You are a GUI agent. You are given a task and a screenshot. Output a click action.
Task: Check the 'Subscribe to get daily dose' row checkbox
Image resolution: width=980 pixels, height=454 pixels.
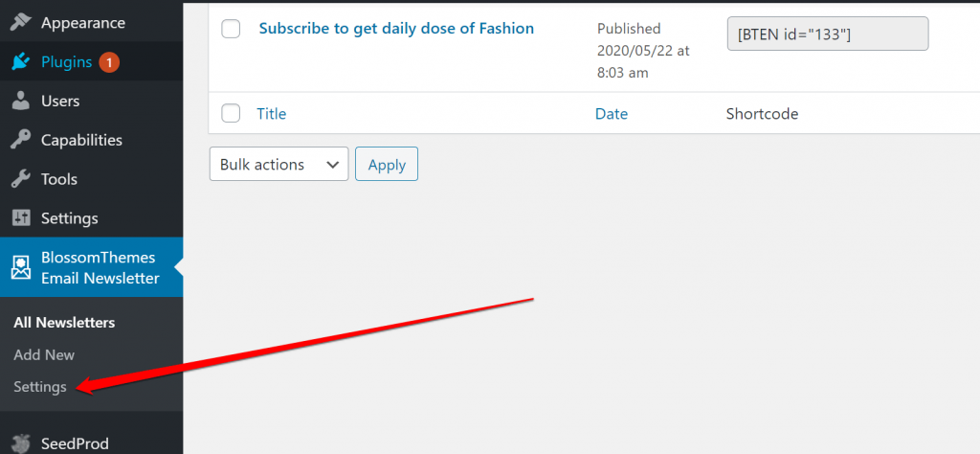(231, 29)
